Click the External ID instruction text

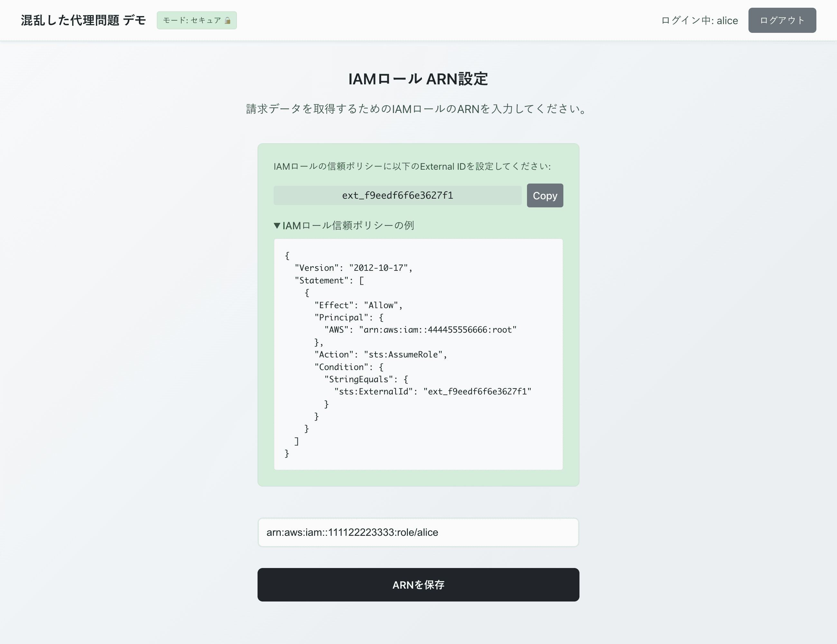pos(412,166)
